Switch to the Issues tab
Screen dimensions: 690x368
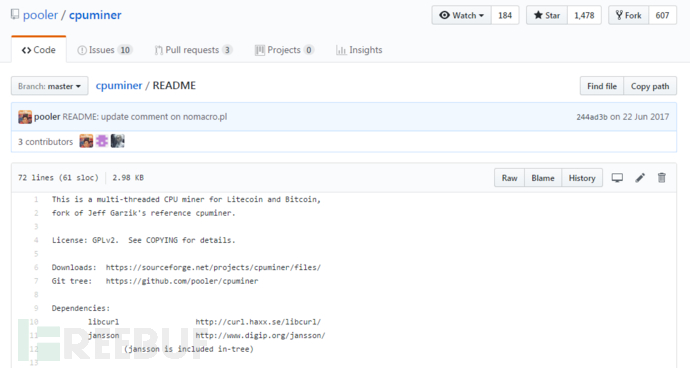[105, 50]
